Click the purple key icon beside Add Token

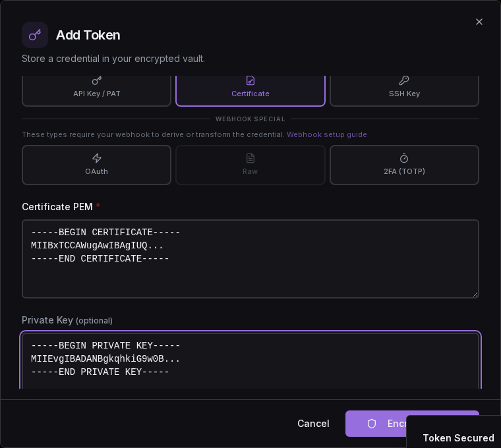click(35, 35)
